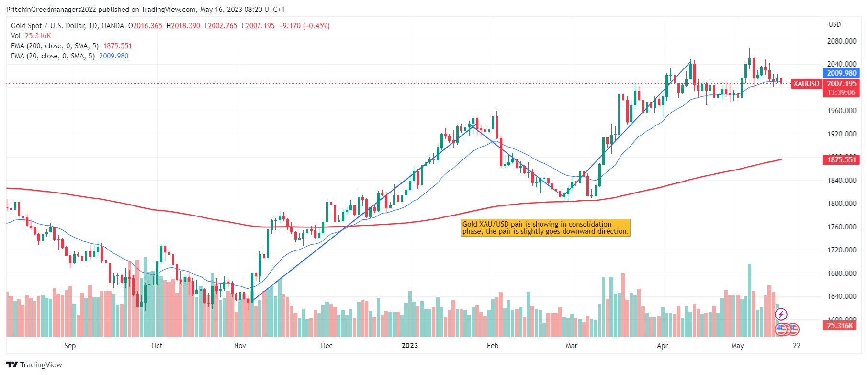The width and height of the screenshot is (868, 375).
Task: Select the Gold Spot / U.S. Dollar symbol title
Action: click(68, 26)
